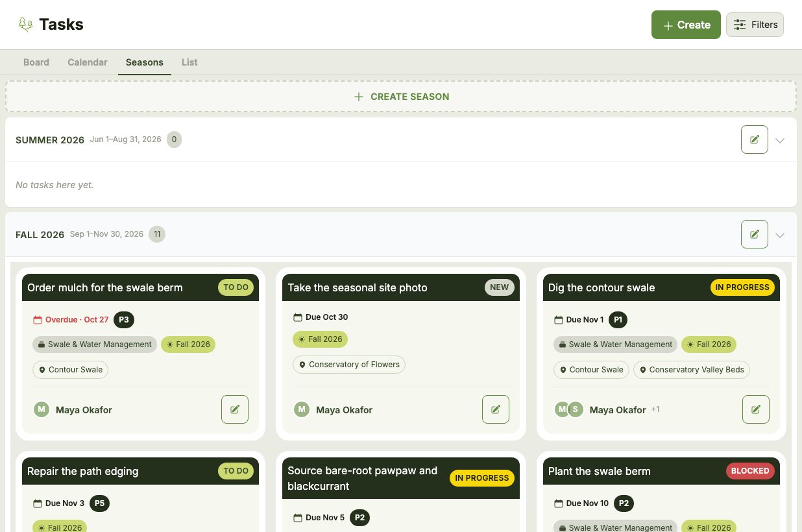802x532 pixels.
Task: Click Fall 2026 tag on Repair the path edging card
Action: coord(60,526)
